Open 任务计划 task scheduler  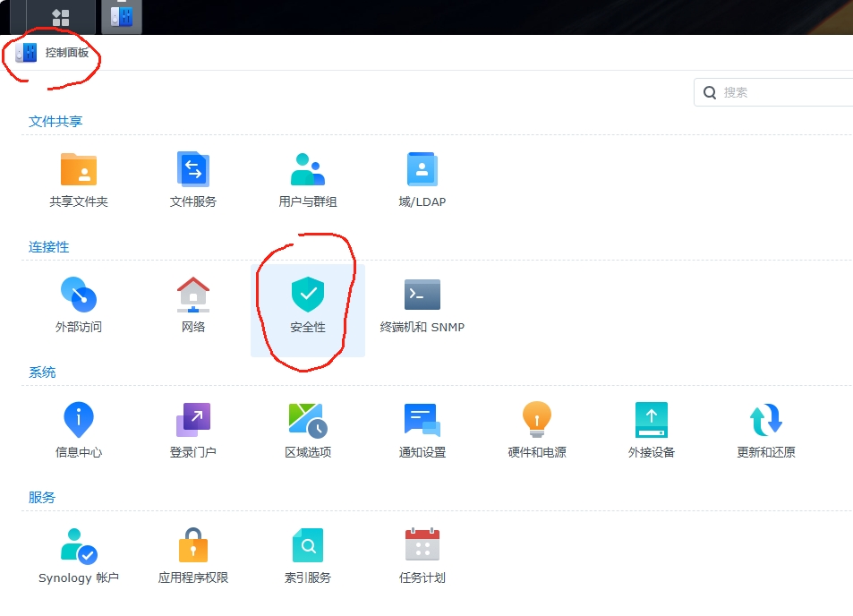tap(421, 552)
